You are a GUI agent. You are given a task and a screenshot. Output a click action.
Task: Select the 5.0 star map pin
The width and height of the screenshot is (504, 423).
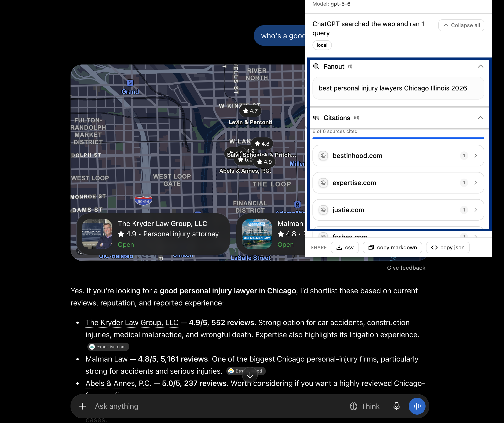point(245,160)
